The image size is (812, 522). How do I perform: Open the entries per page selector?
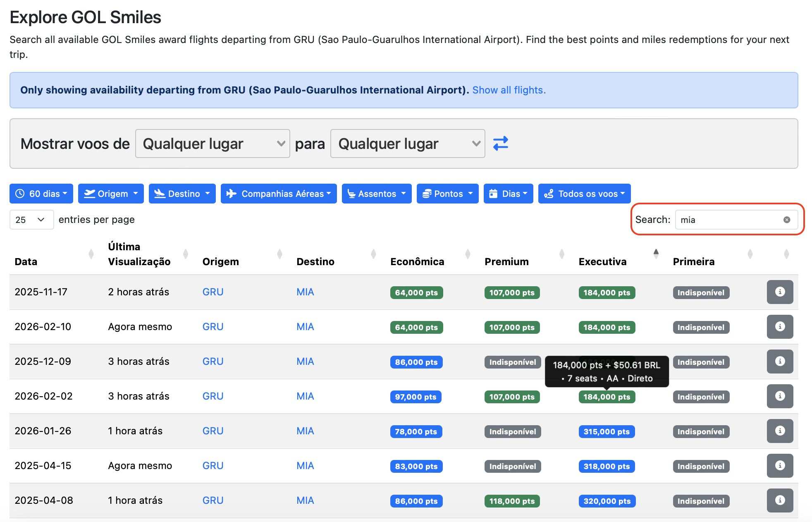31,220
